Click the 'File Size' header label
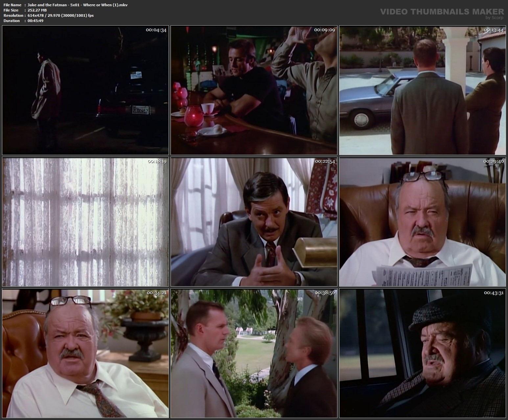The image size is (508, 420). coord(11,10)
